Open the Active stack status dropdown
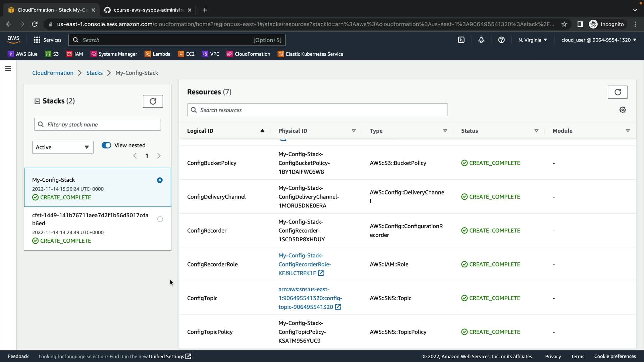The height and width of the screenshot is (362, 644). pos(63,147)
